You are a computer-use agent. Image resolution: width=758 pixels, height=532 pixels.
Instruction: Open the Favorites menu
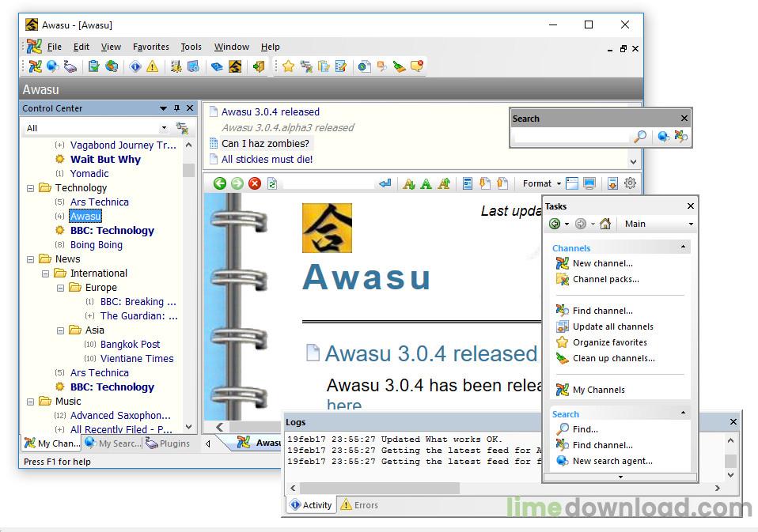tap(150, 47)
